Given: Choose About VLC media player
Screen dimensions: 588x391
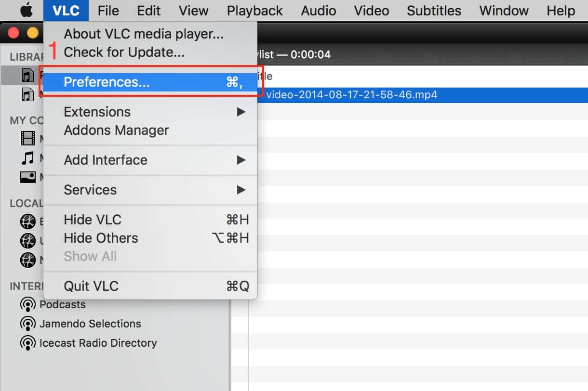Looking at the screenshot, I should [150, 34].
